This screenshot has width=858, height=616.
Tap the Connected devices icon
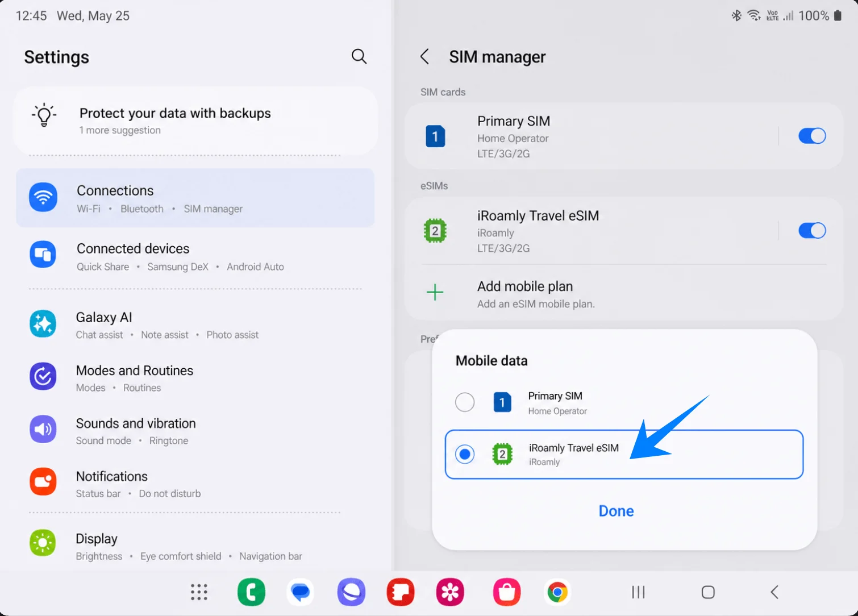click(43, 254)
